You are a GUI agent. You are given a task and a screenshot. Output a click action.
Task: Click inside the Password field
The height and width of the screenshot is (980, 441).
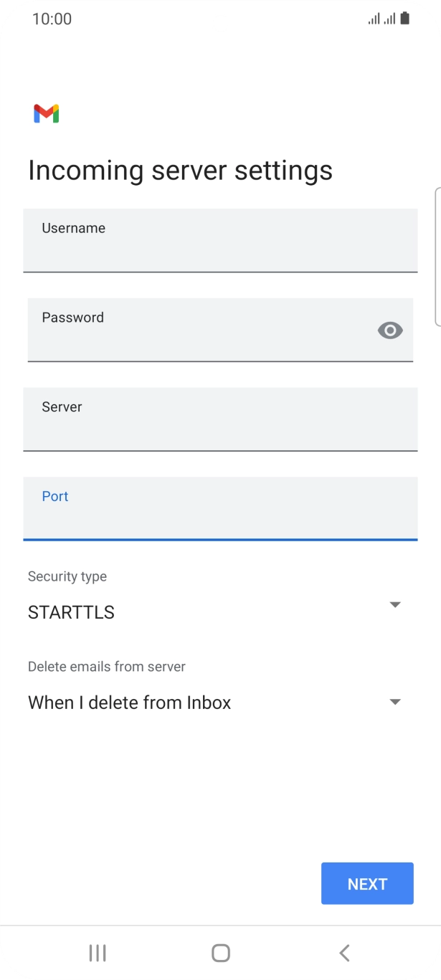(201, 330)
